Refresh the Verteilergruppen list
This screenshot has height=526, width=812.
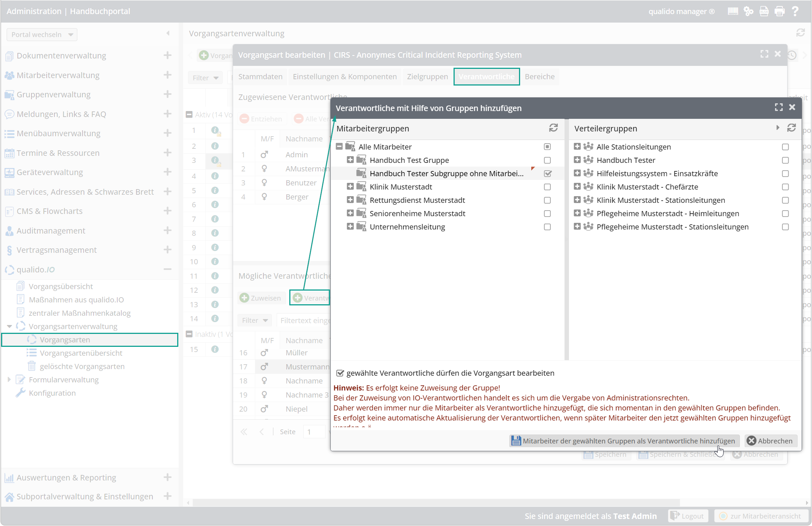click(x=791, y=128)
